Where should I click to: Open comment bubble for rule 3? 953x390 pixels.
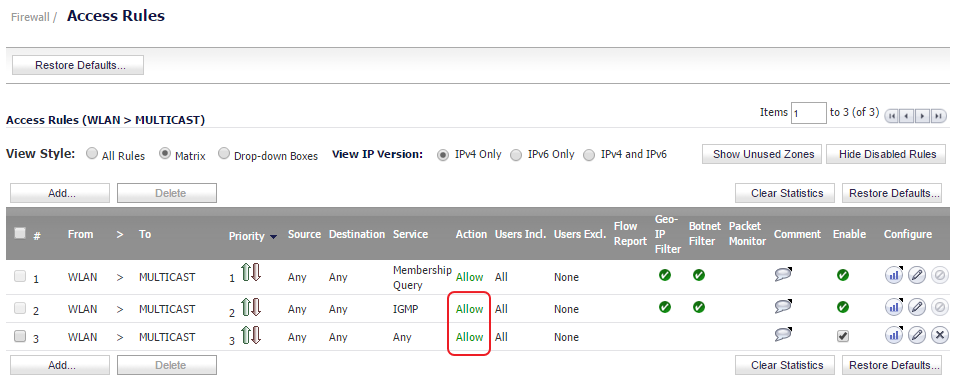point(783,334)
